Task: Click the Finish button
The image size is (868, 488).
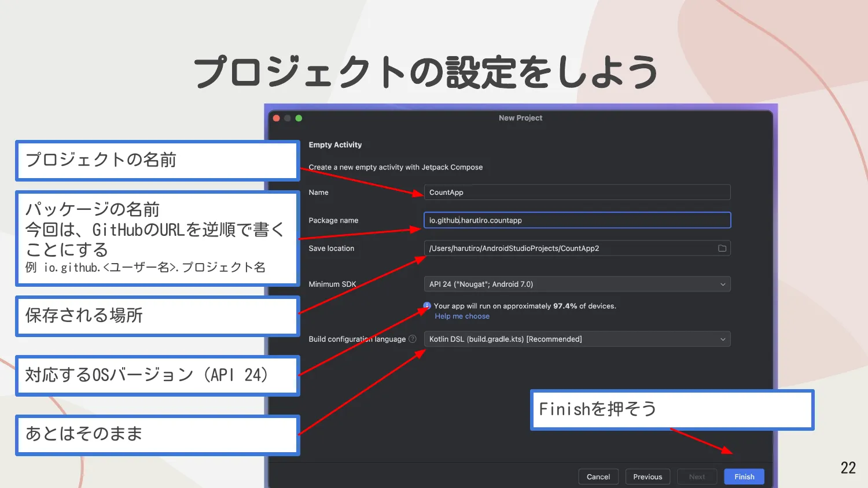Action: click(x=744, y=476)
